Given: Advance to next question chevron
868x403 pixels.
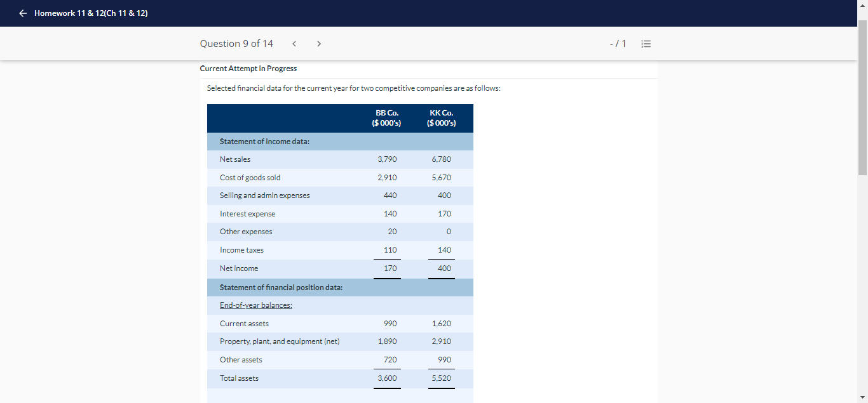Looking at the screenshot, I should pyautogui.click(x=319, y=44).
